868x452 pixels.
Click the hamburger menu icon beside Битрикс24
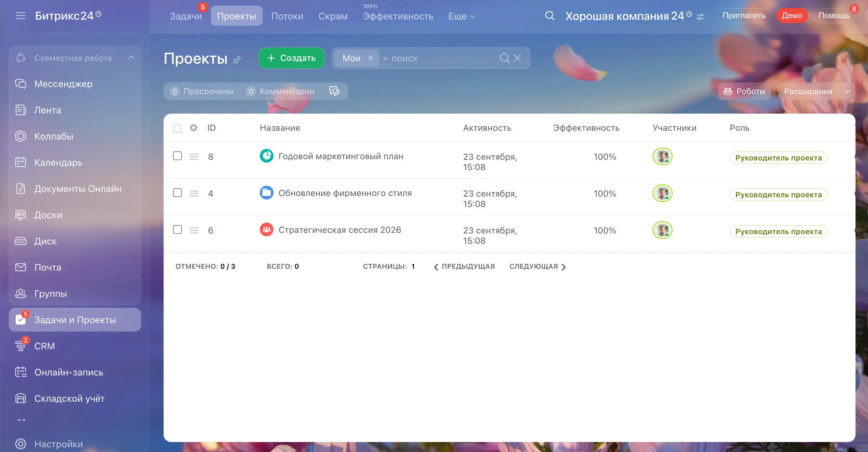21,16
